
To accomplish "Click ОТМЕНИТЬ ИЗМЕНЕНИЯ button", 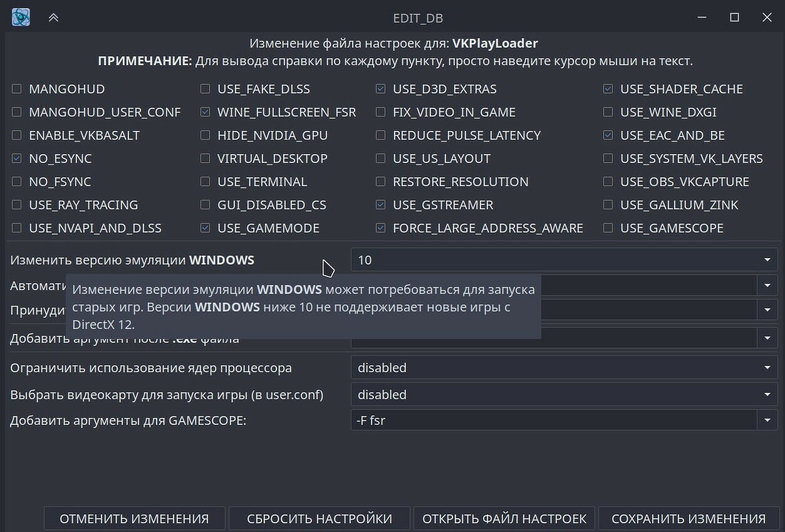I will tap(134, 519).
